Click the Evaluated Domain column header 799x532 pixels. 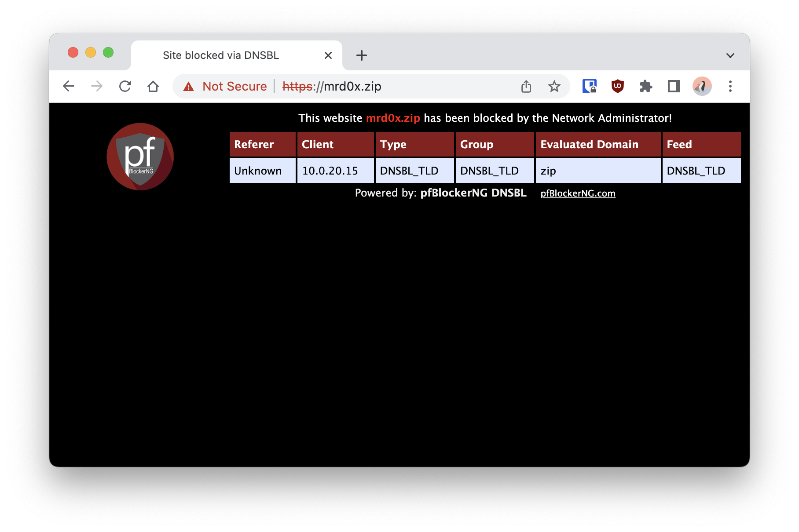(x=598, y=144)
